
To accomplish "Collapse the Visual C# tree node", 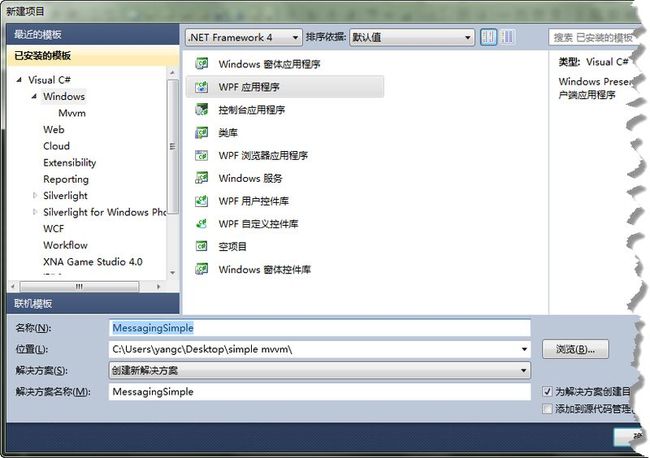I will [19, 80].
